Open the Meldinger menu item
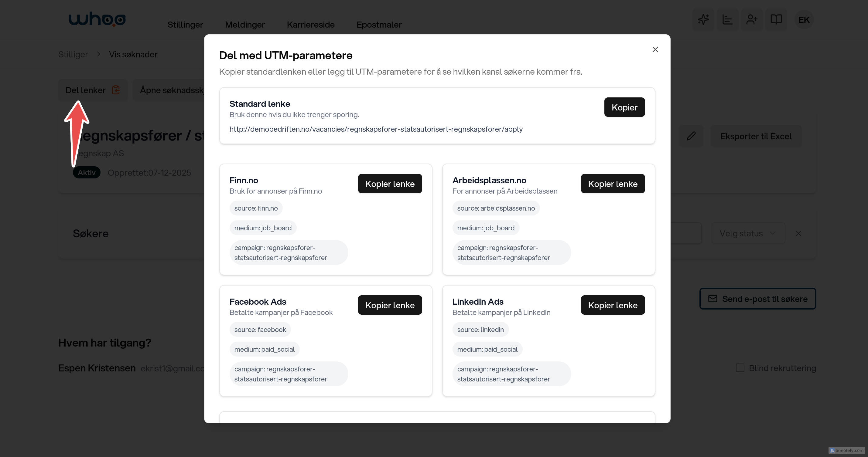The width and height of the screenshot is (868, 457). [244, 25]
